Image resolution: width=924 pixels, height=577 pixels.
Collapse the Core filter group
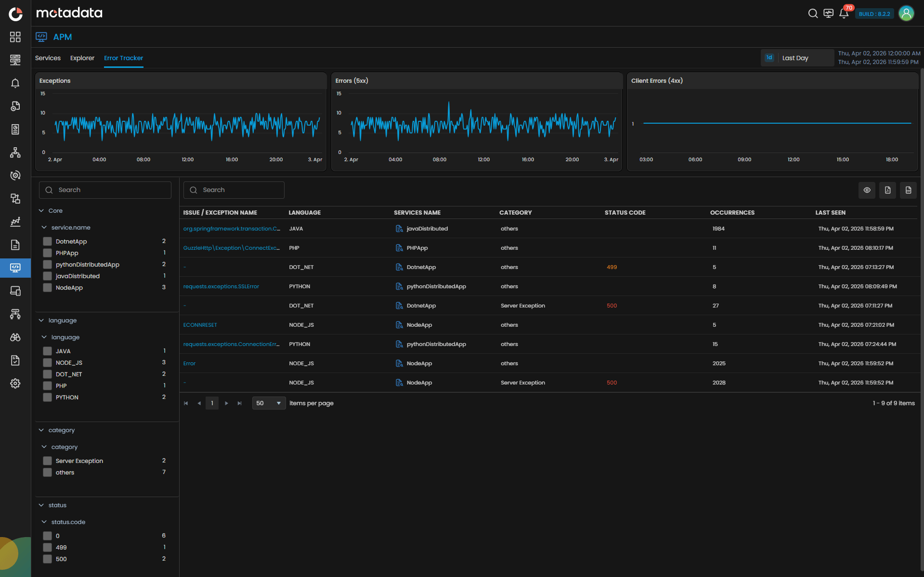41,211
